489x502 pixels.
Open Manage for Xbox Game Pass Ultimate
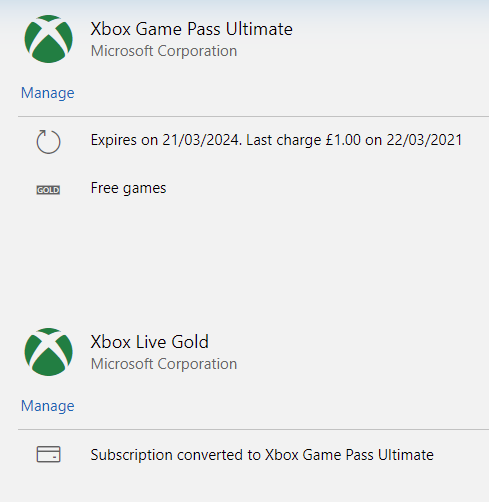click(x=48, y=93)
